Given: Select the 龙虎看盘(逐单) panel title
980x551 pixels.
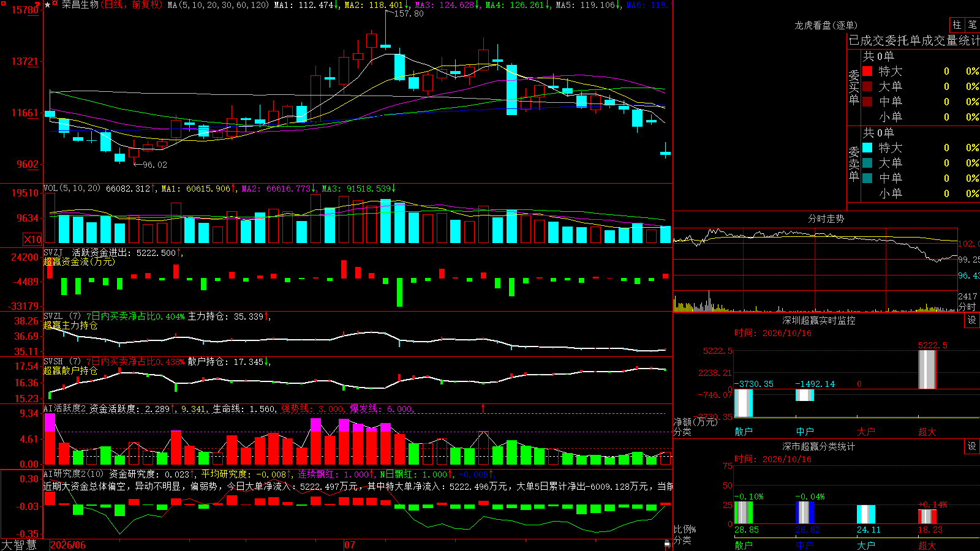Looking at the screenshot, I should (x=826, y=25).
